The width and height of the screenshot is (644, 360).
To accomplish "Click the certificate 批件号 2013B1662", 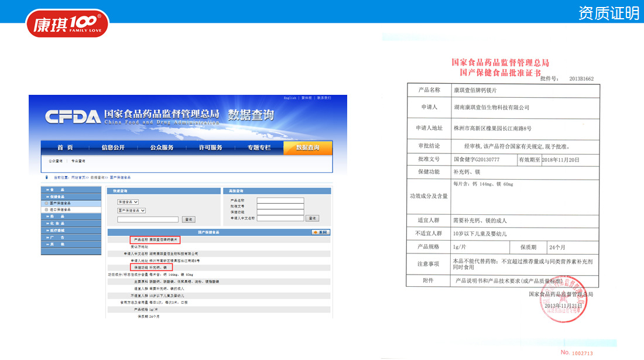I will tap(567, 79).
